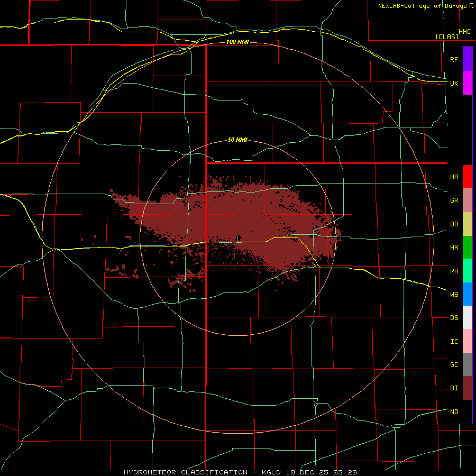Viewport: 476px width, 476px height.
Task: Click the HR green legend swatch
Action: [x=467, y=248]
